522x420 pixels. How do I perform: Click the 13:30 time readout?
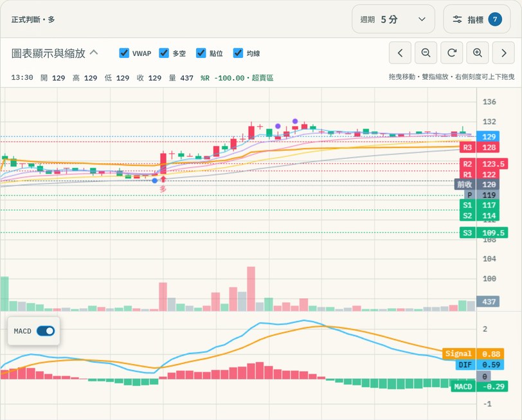(x=22, y=78)
